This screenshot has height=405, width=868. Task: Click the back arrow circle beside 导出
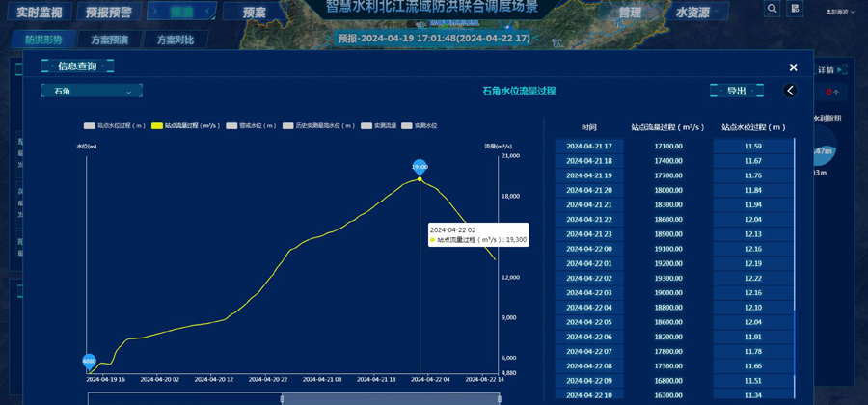pos(791,91)
